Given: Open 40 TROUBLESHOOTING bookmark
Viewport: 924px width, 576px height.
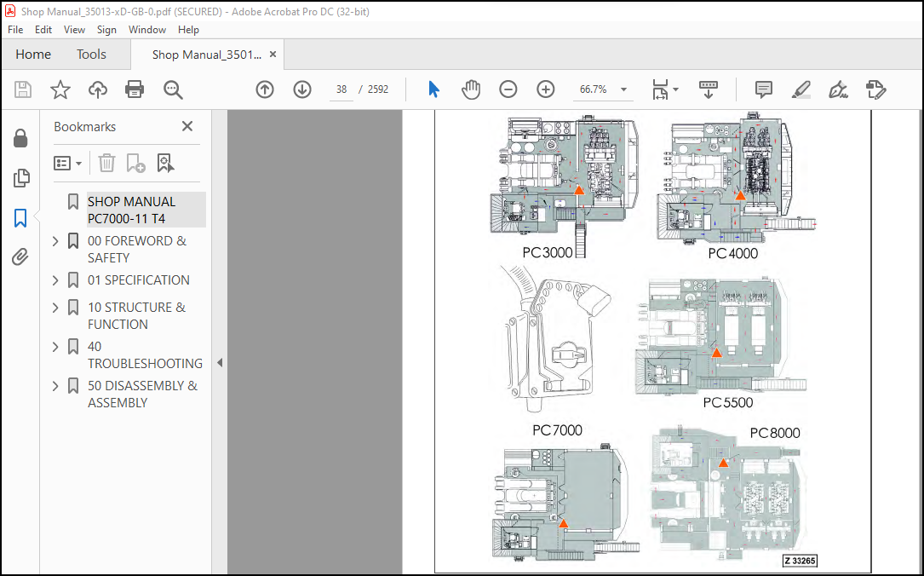Looking at the screenshot, I should pos(145,355).
